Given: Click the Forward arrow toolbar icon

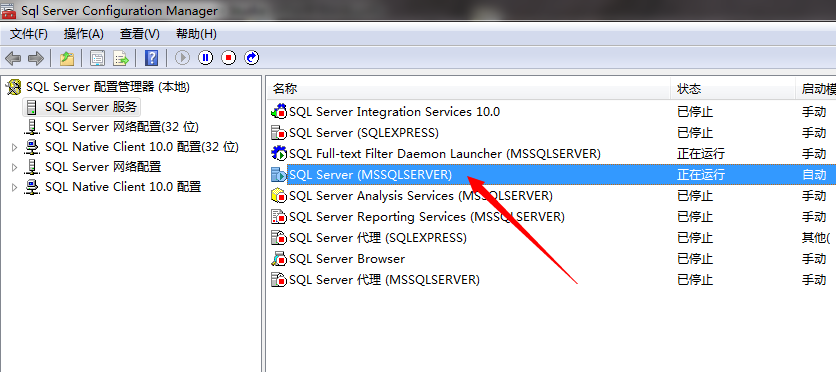Looking at the screenshot, I should pos(36,58).
